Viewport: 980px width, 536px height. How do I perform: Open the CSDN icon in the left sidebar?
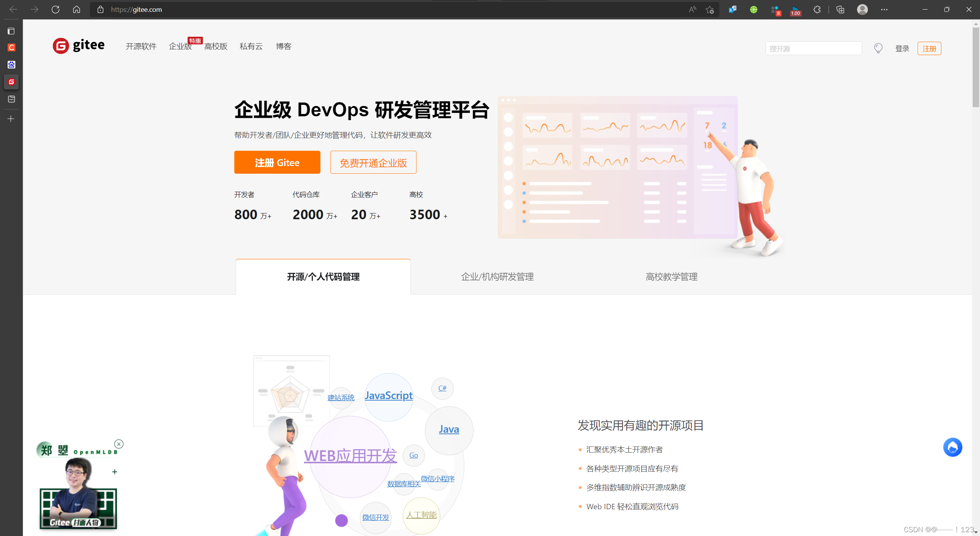(x=11, y=47)
